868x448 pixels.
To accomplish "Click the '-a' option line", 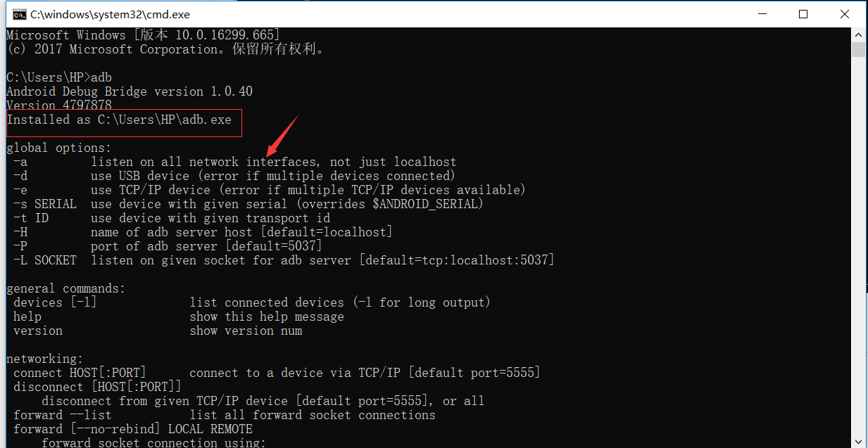I will 20,162.
